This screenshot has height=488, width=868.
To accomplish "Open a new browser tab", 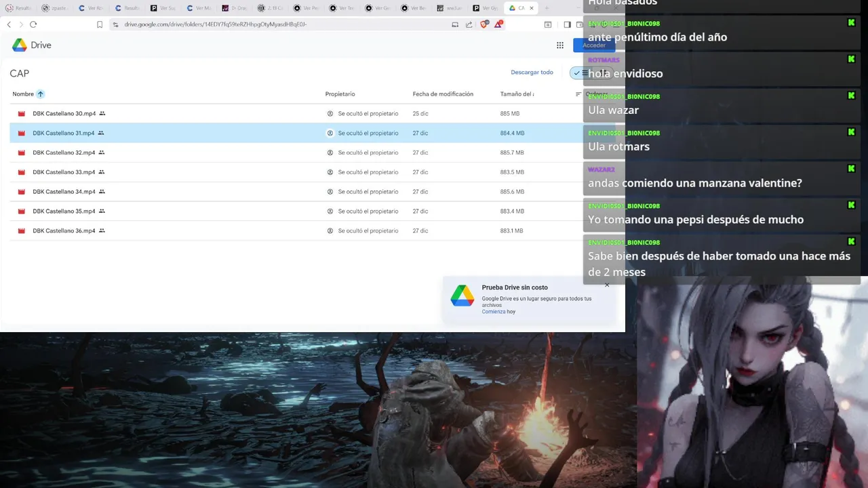I will (x=547, y=8).
